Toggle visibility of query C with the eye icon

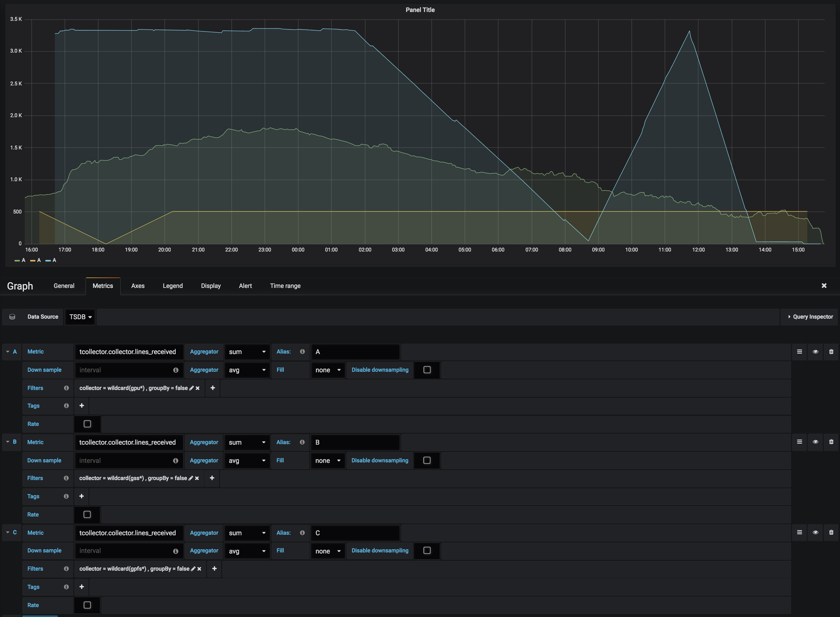(x=815, y=533)
